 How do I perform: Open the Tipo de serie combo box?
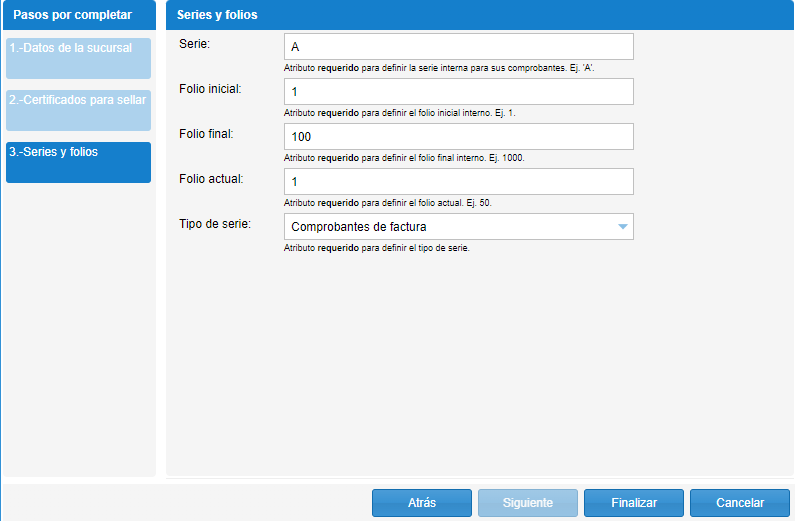[450, 227]
